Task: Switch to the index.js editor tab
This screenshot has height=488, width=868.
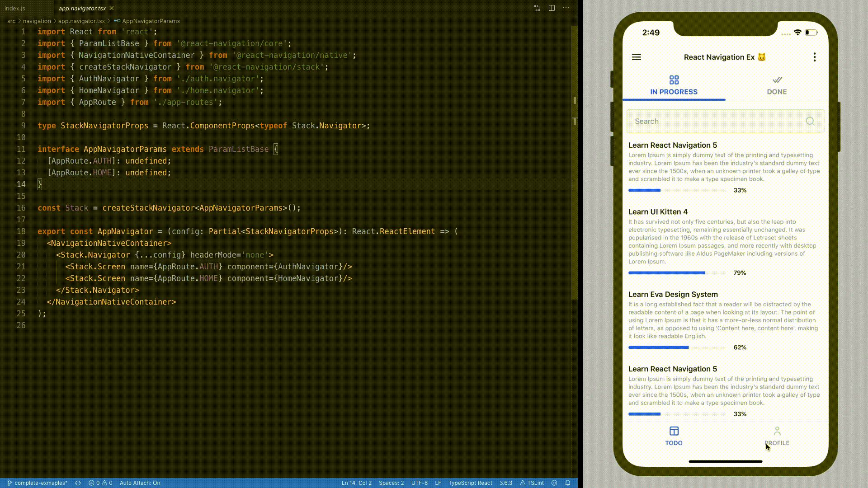Action: tap(14, 8)
